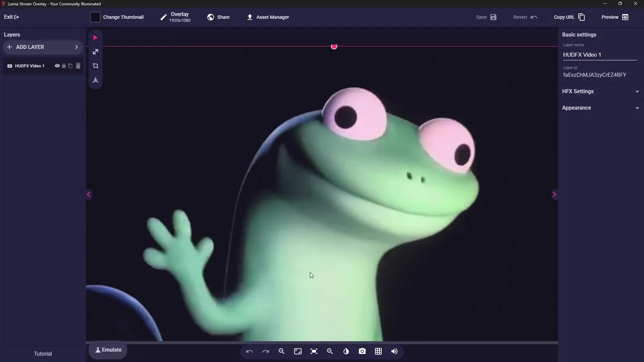This screenshot has height=362, width=644.
Task: Click the ADD LAYER button
Action: tap(43, 47)
